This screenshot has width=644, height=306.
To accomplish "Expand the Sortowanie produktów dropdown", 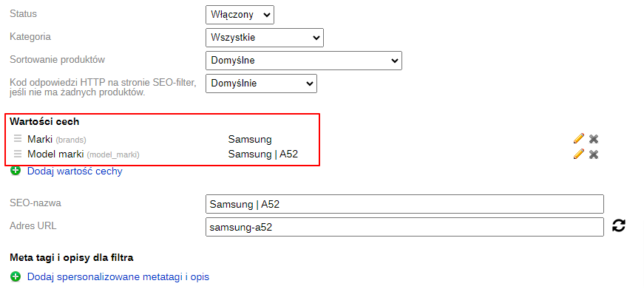I will tap(304, 61).
